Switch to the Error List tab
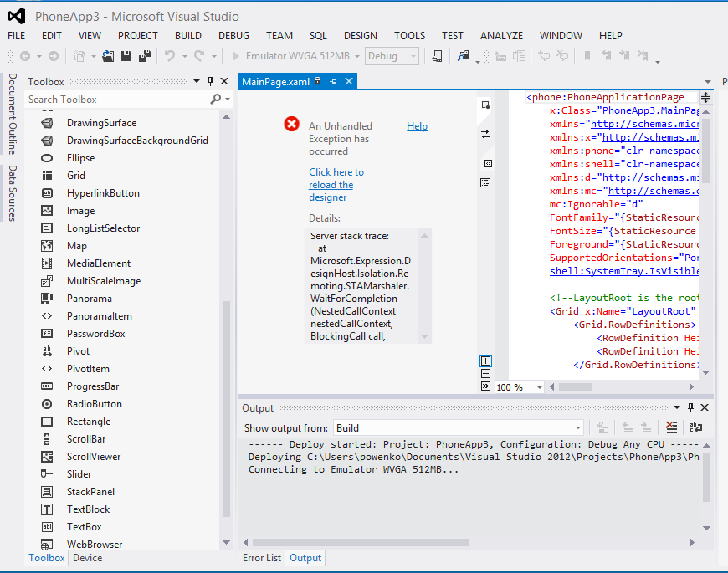The height and width of the screenshot is (573, 728). 261,558
